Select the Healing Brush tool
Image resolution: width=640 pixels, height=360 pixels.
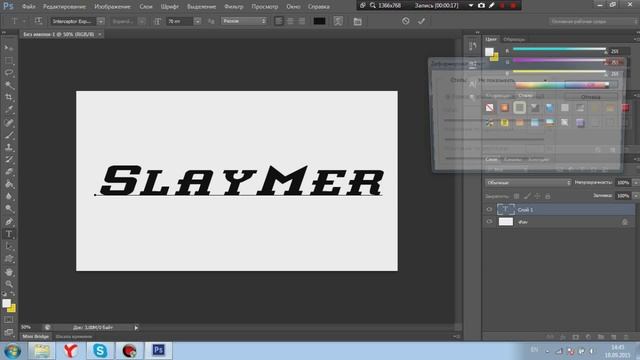(x=9, y=122)
